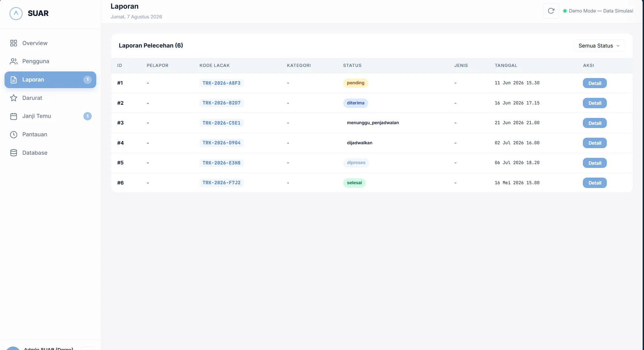Click the Demo Mode — Data Simulasi label
Viewport: 644px width, 350px height.
point(601,11)
